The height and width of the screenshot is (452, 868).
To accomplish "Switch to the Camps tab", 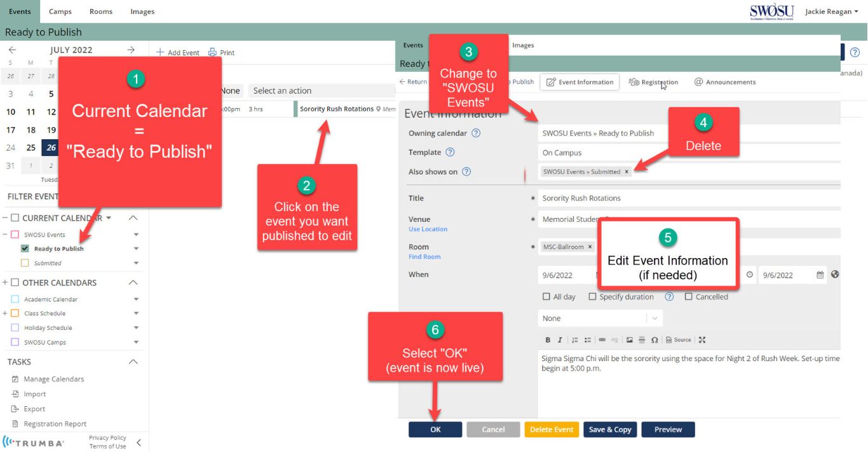I will (x=60, y=11).
